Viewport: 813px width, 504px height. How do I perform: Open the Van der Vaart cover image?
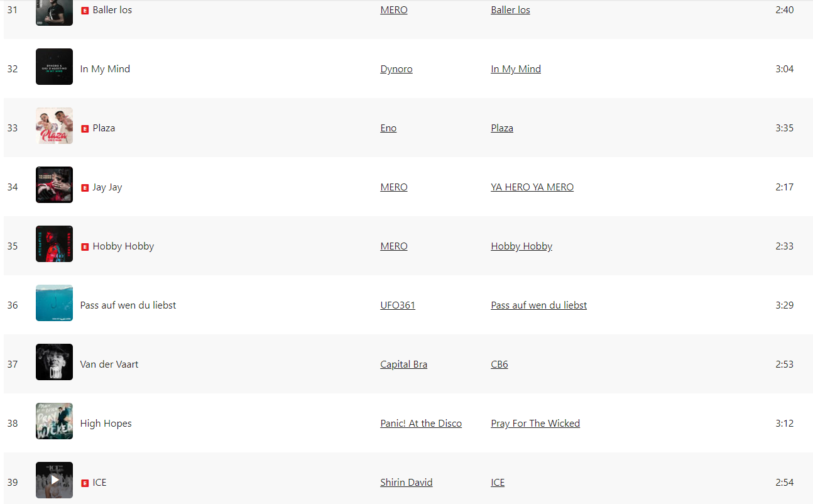click(x=54, y=362)
